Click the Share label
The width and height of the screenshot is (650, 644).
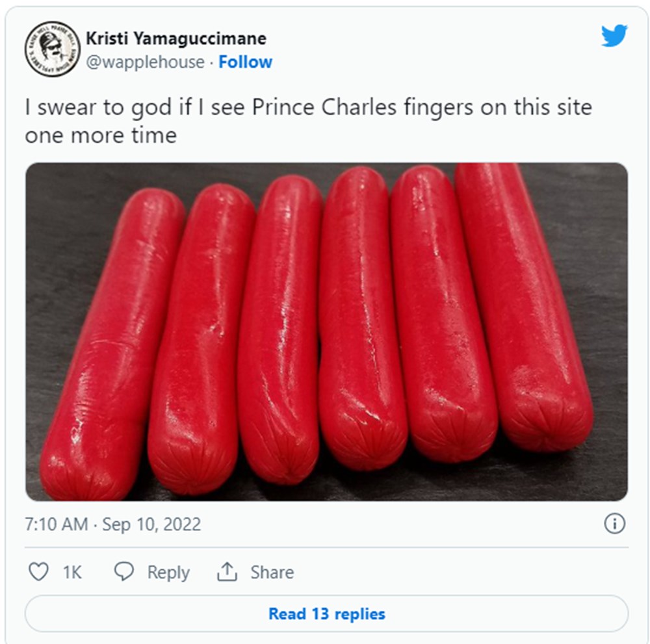[x=272, y=573]
